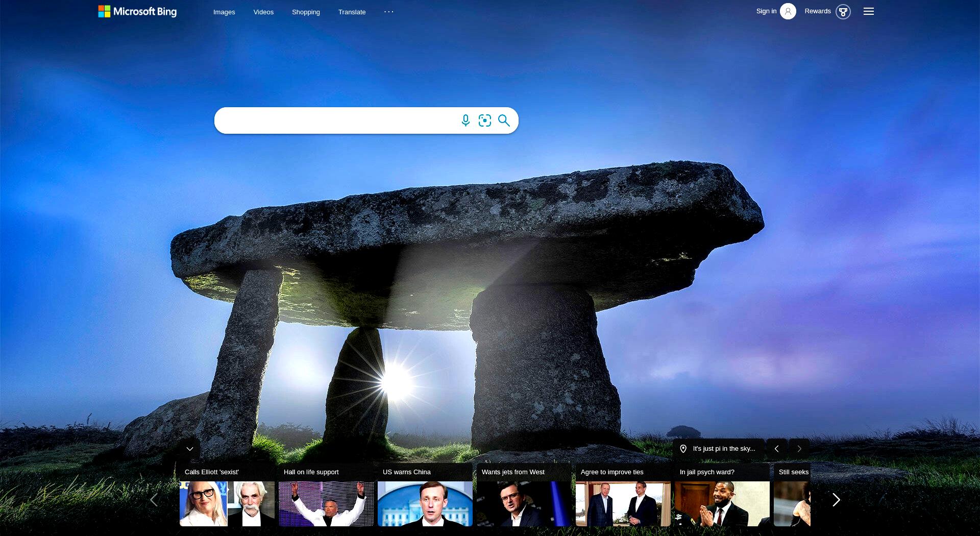Click the Rewards trophy medal icon
This screenshot has width=980, height=536.
click(x=843, y=11)
